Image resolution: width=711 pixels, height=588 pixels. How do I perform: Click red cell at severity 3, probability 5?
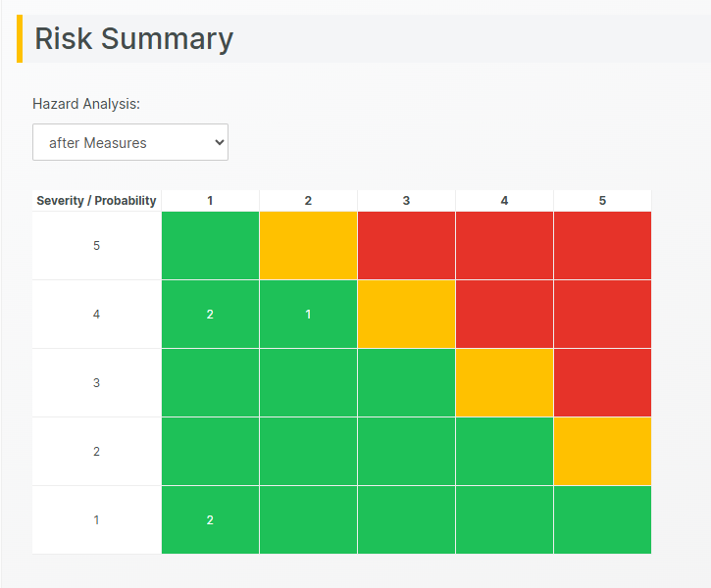602,383
